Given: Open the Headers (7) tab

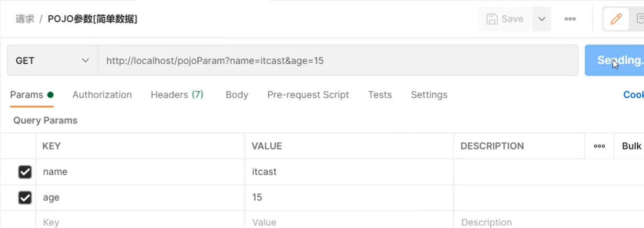Looking at the screenshot, I should click(x=177, y=95).
